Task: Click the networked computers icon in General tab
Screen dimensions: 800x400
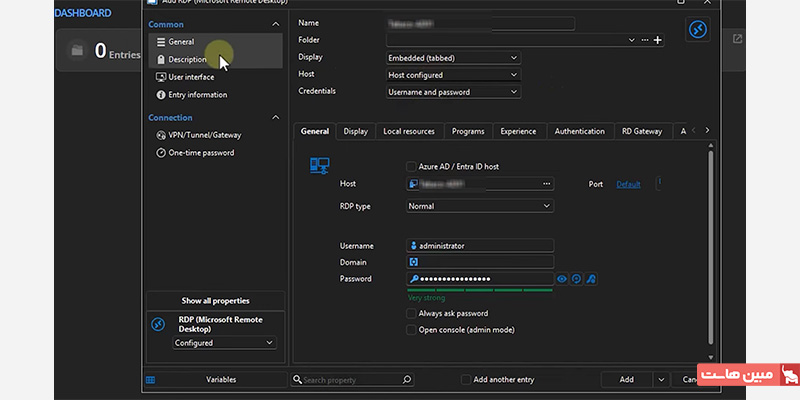Action: 320,166
